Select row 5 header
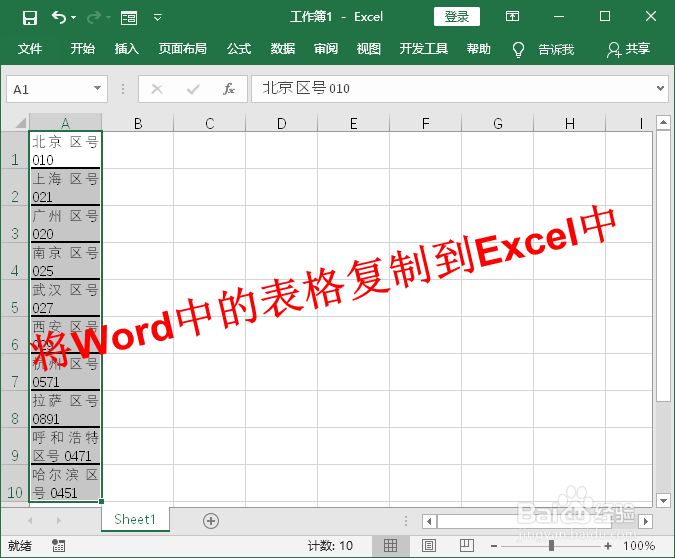 point(15,298)
